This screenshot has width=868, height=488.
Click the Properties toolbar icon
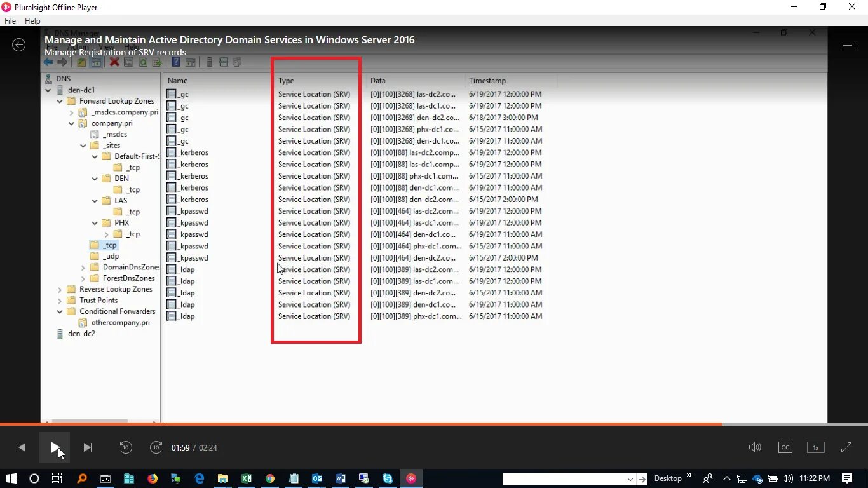tap(128, 62)
